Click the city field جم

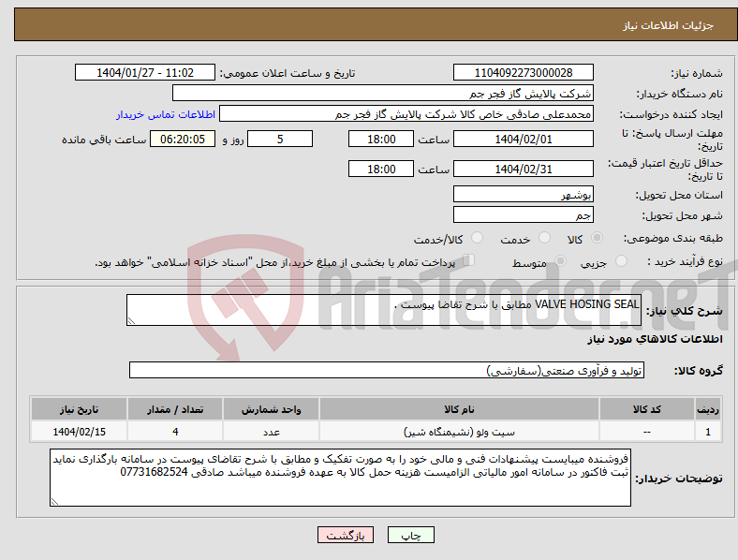coord(523,215)
